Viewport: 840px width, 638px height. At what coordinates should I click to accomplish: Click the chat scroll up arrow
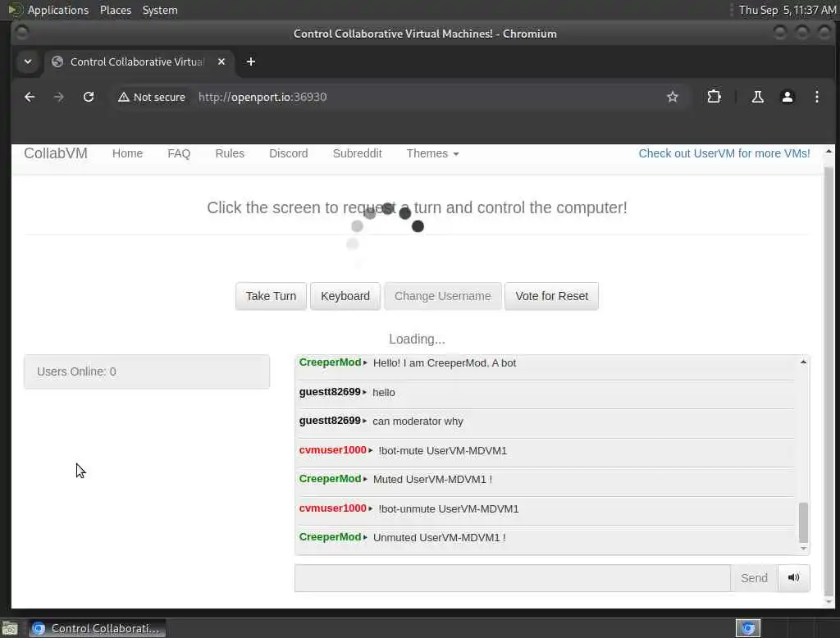803,362
